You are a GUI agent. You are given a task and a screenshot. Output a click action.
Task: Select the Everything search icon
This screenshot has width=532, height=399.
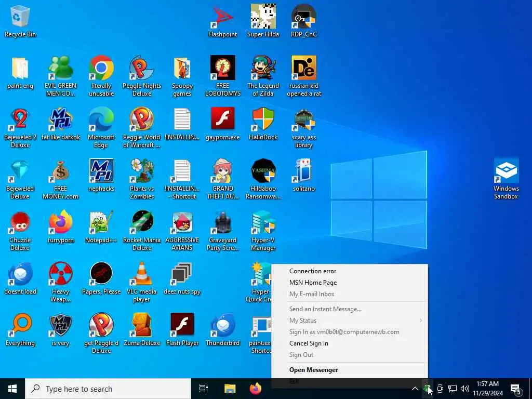tap(20, 329)
